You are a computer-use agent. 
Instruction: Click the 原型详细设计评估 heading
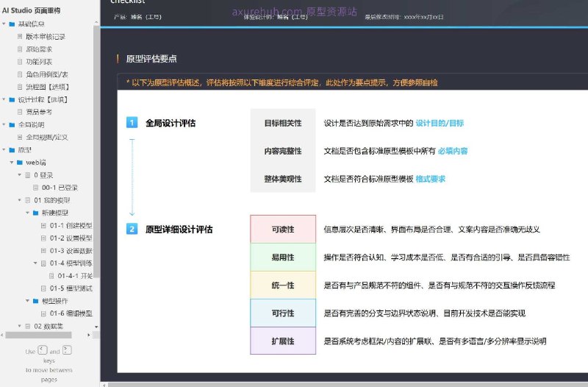(179, 230)
